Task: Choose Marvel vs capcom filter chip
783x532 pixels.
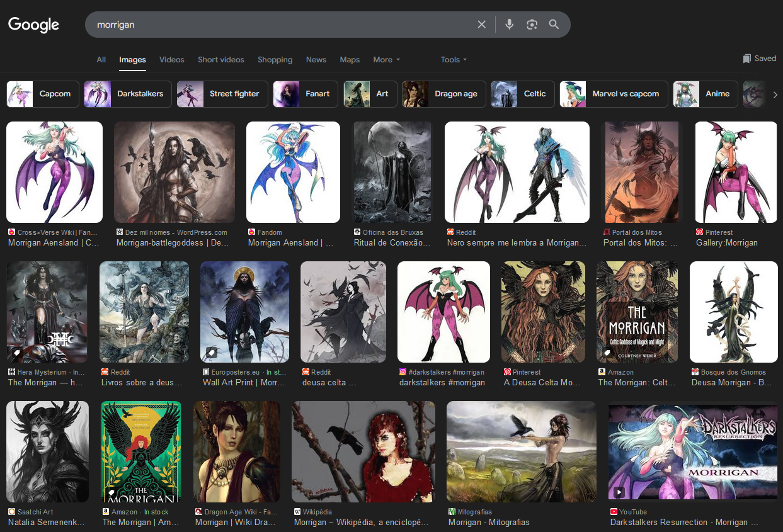Action: (x=614, y=94)
